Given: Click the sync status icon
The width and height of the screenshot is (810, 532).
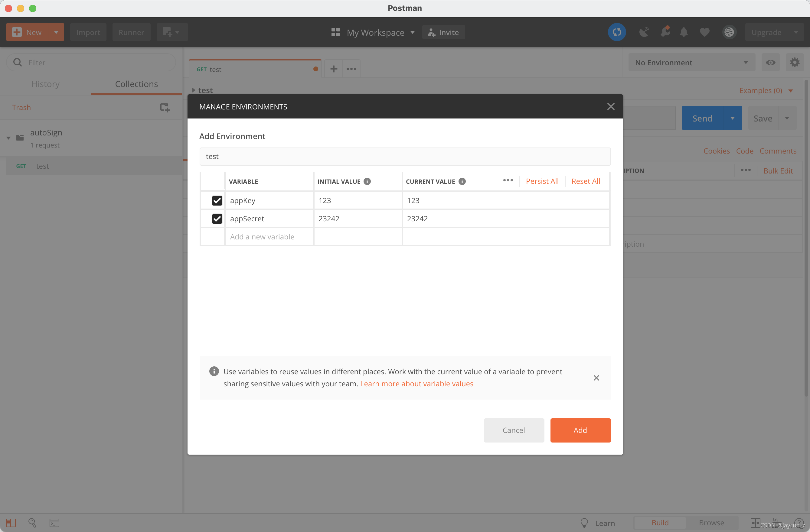Looking at the screenshot, I should [617, 32].
